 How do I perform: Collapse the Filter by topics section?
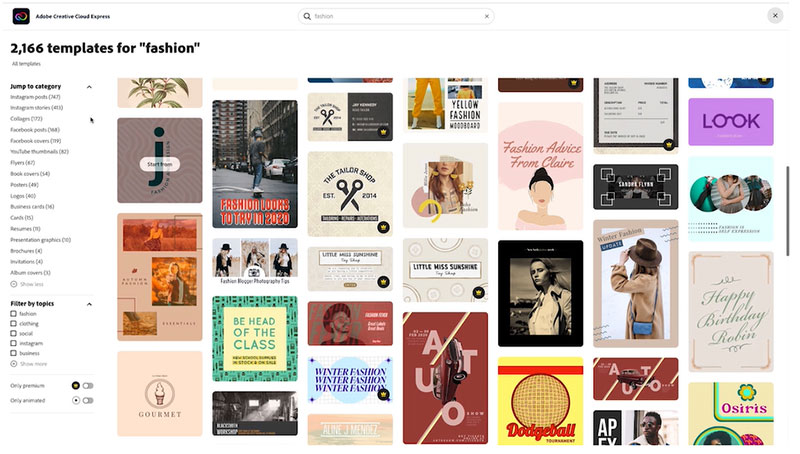pyautogui.click(x=89, y=303)
